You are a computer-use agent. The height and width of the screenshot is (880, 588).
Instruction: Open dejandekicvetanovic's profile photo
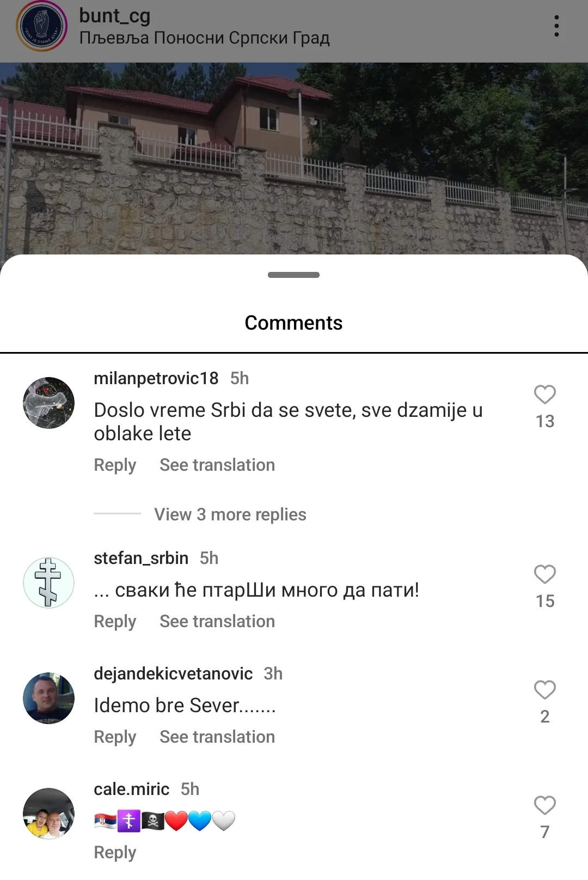pos(48,698)
